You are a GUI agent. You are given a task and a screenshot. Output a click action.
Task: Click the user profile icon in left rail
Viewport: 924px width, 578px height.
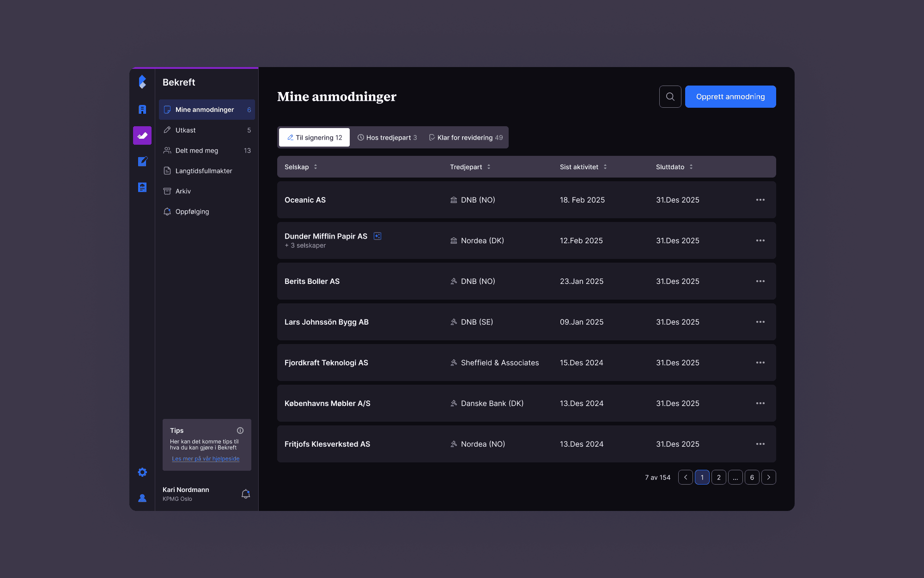(142, 498)
